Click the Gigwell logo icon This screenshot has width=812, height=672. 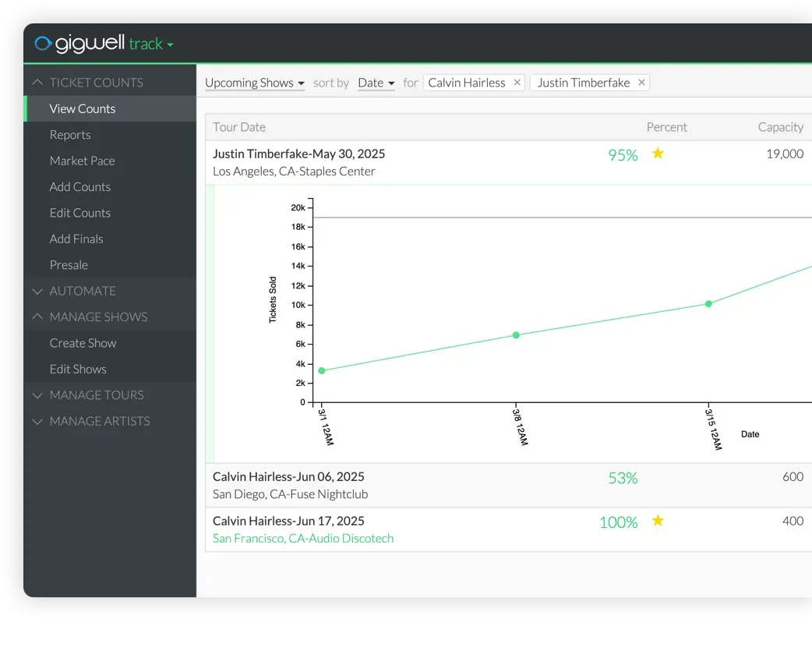coord(43,44)
